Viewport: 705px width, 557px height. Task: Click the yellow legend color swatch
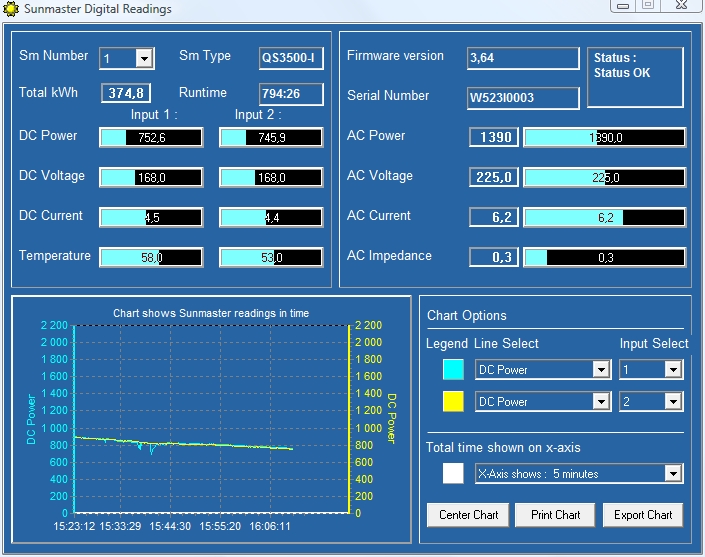[x=453, y=401]
